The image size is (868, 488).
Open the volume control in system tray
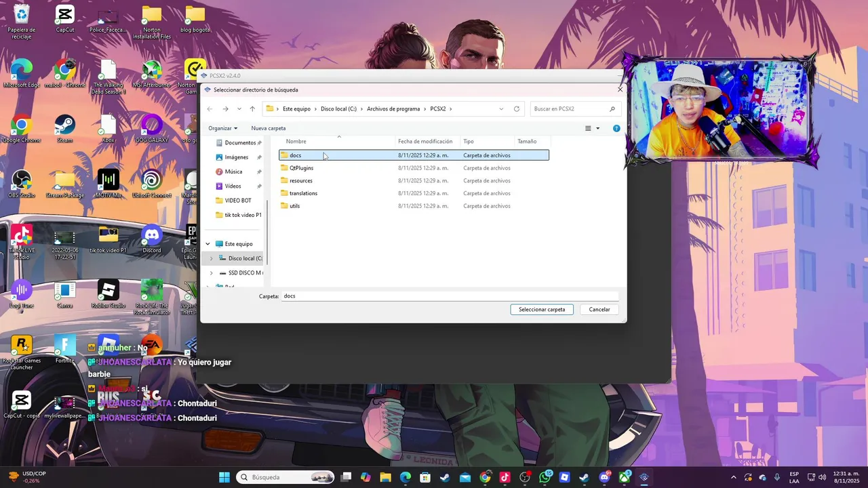point(823,477)
